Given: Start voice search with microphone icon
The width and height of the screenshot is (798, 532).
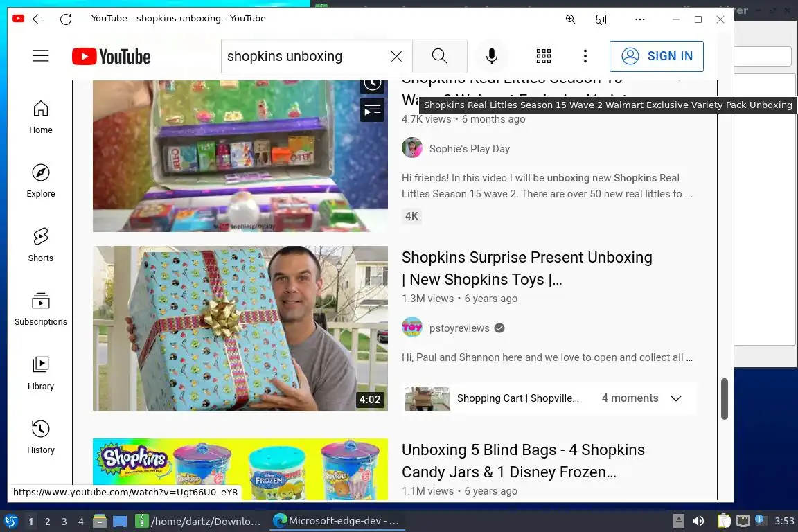Looking at the screenshot, I should click(x=491, y=56).
